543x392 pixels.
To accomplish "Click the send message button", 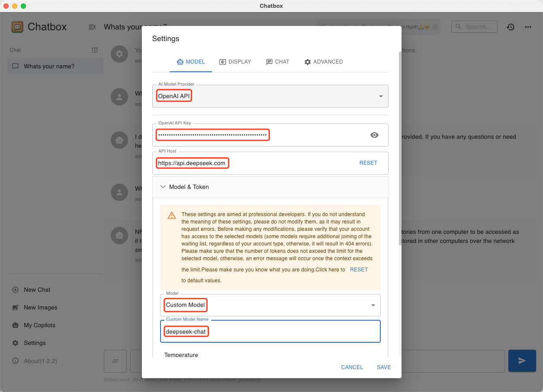I will 522,360.
